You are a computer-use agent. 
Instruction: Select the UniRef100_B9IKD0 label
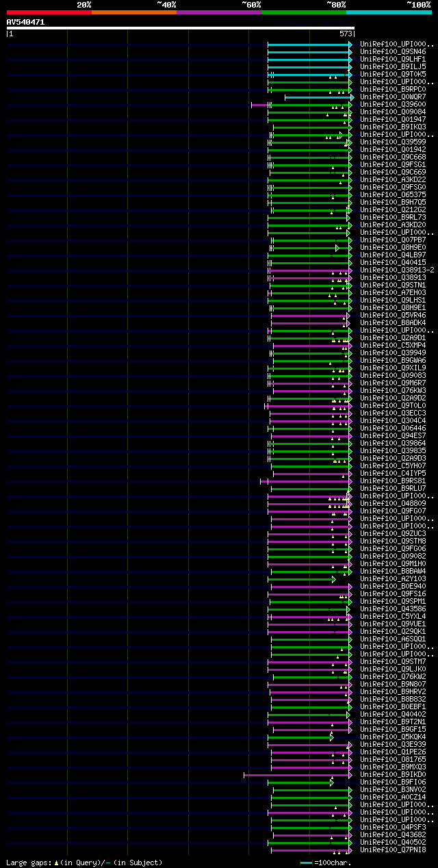point(393,774)
